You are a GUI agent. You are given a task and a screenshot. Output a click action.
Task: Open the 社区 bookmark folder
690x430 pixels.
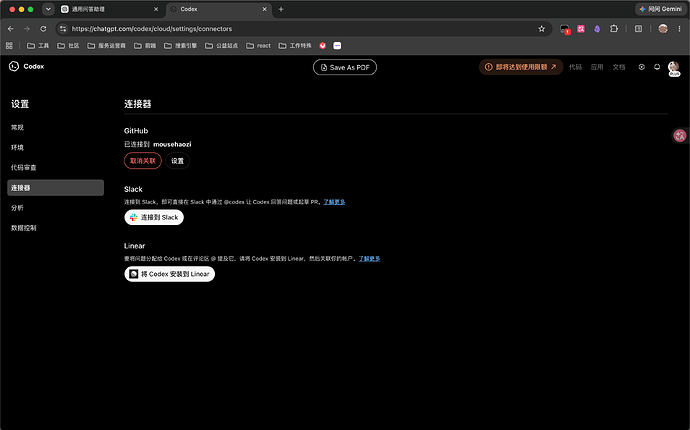point(68,45)
